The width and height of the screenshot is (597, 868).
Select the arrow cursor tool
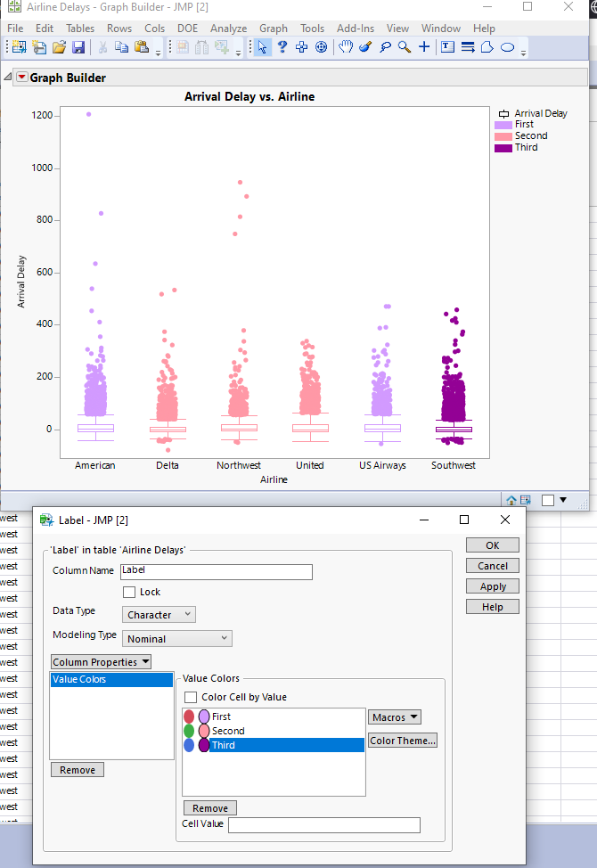pyautogui.click(x=263, y=47)
